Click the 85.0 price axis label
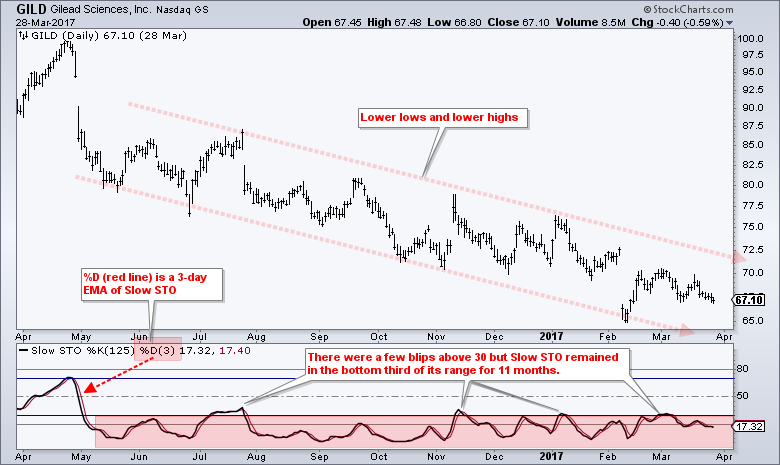 pos(753,145)
